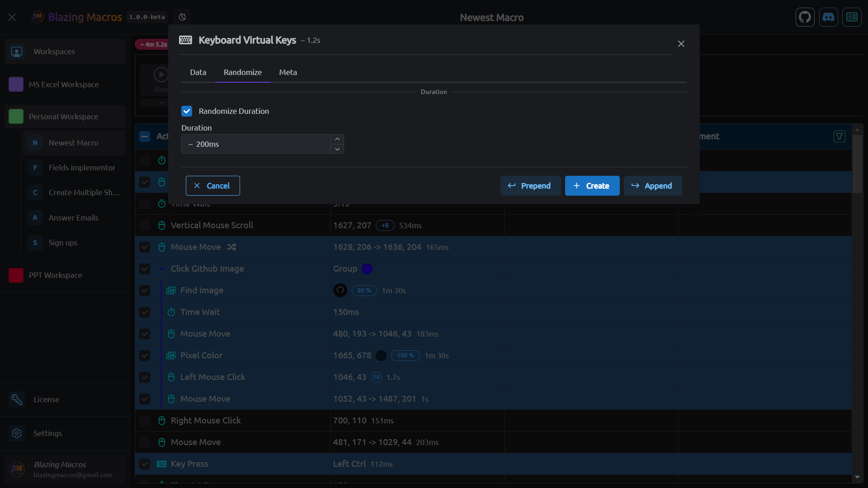Switch to the Data tab
The height and width of the screenshot is (488, 868).
(198, 72)
